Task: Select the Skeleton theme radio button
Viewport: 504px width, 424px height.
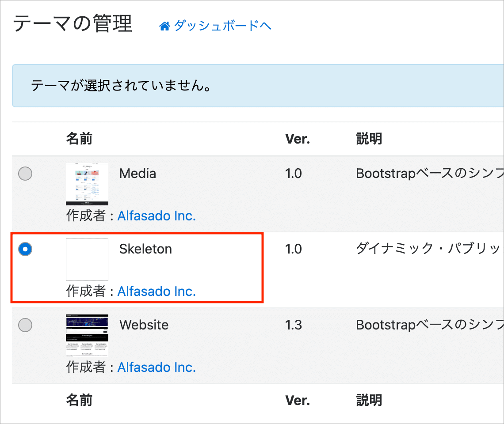Action: [25, 249]
